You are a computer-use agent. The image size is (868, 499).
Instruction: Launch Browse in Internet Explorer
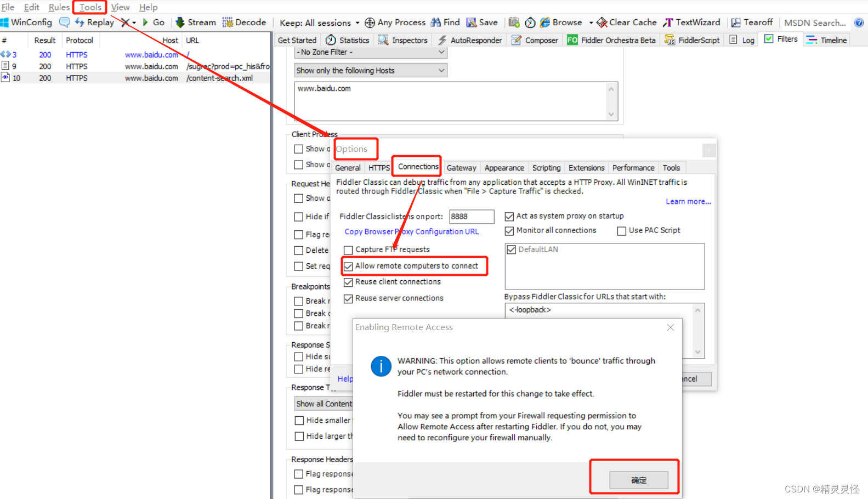tap(561, 22)
